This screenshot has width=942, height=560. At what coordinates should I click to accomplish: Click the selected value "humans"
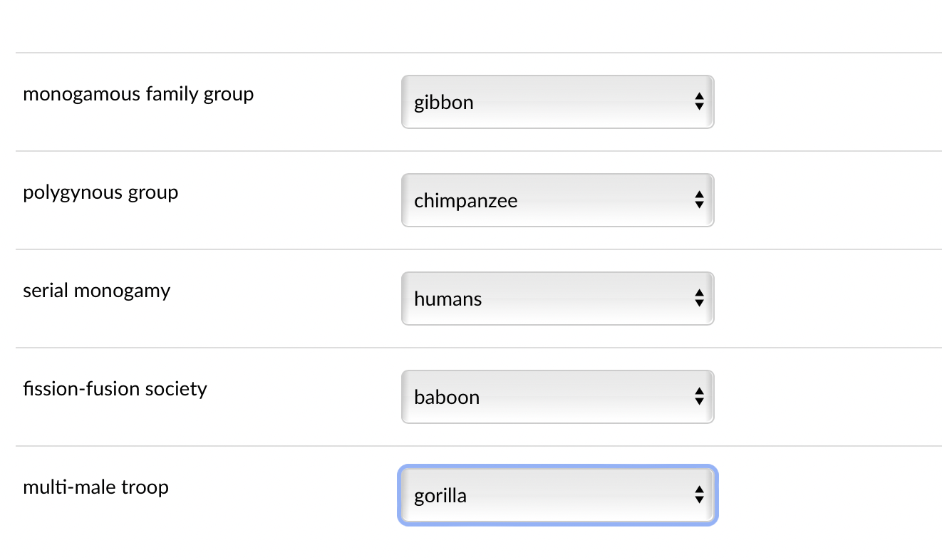(x=447, y=299)
